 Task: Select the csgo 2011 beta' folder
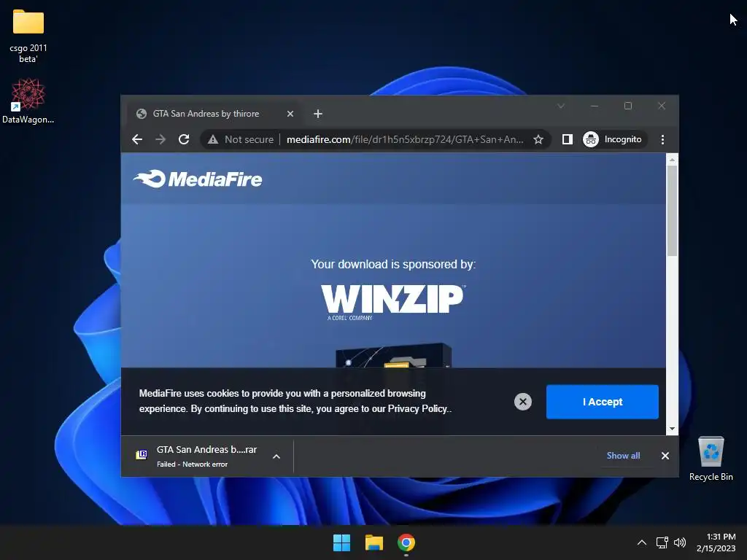(28, 36)
